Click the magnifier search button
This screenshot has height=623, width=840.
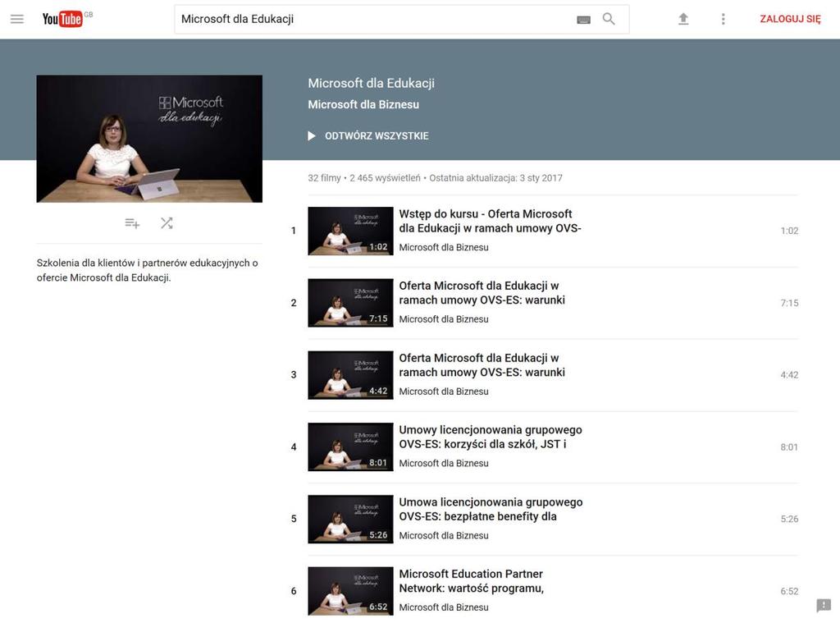[609, 19]
